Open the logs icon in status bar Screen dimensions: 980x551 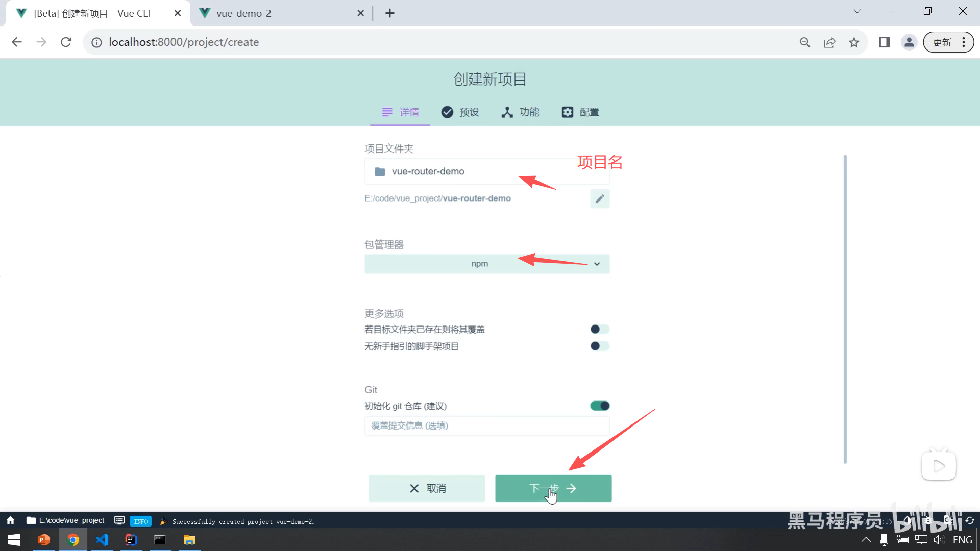point(119,520)
